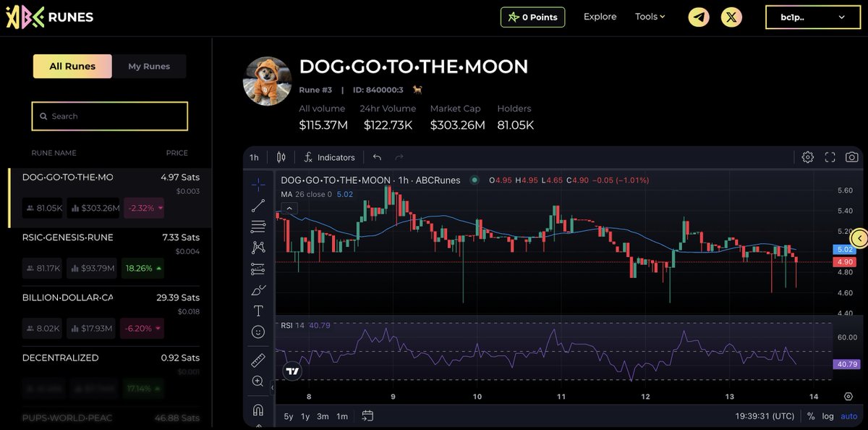The image size is (868, 430).
Task: Select the text annotation tool
Action: pos(258,310)
